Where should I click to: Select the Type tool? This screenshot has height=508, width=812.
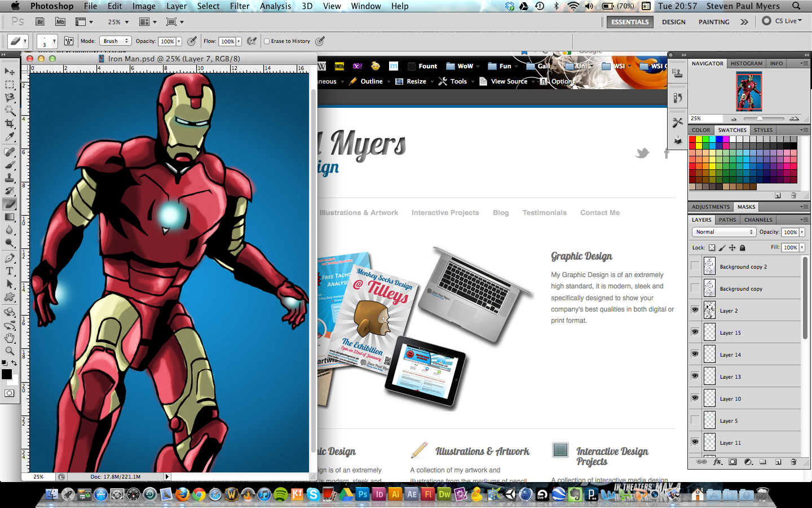pos(10,271)
